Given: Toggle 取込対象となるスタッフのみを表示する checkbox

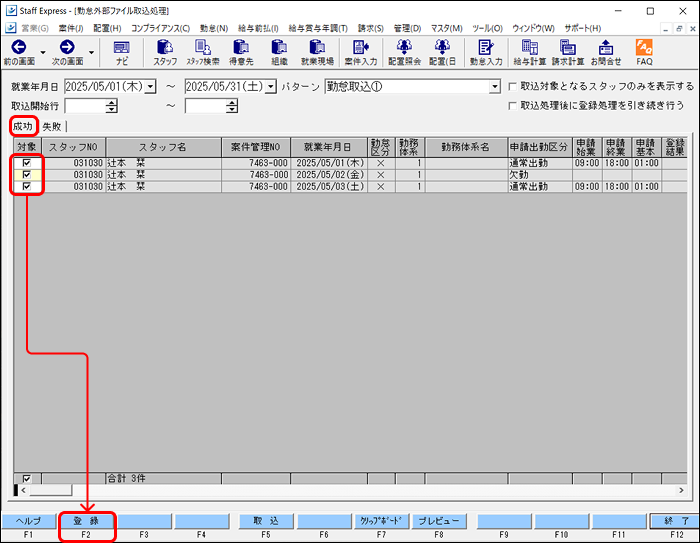Looking at the screenshot, I should tap(512, 86).
